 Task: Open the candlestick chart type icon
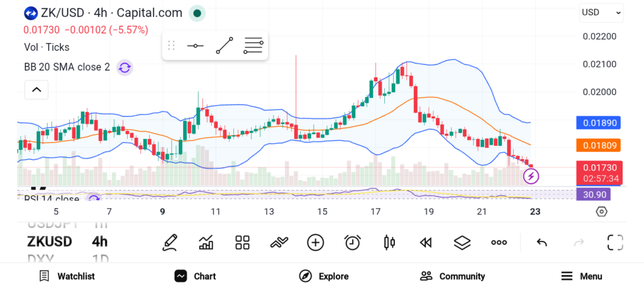click(x=389, y=242)
